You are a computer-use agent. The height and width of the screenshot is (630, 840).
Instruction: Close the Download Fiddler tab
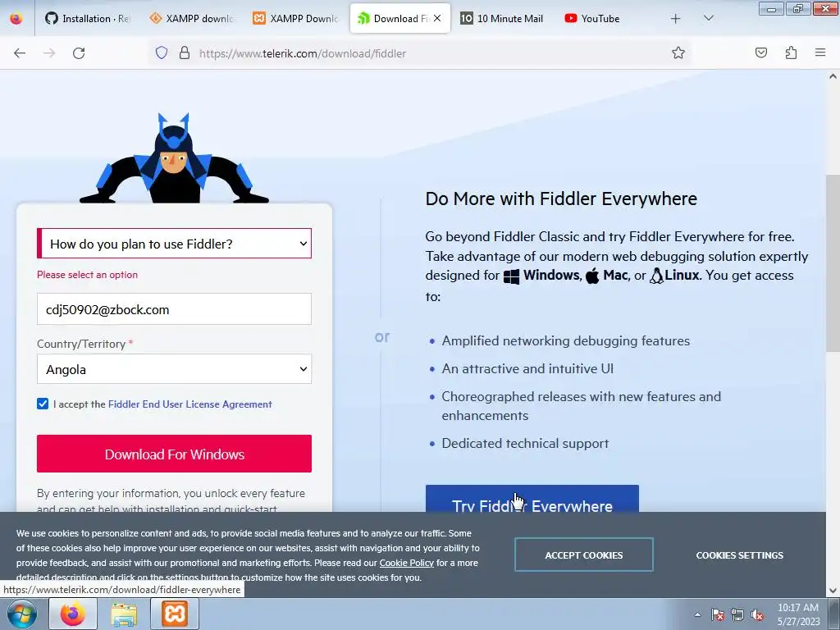(x=437, y=18)
